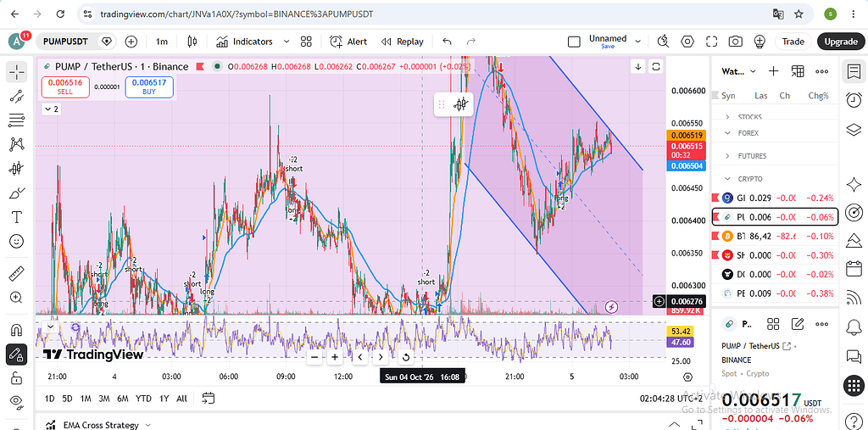The image size is (868, 430).
Task: Click the Trade button
Action: pyautogui.click(x=793, y=42)
